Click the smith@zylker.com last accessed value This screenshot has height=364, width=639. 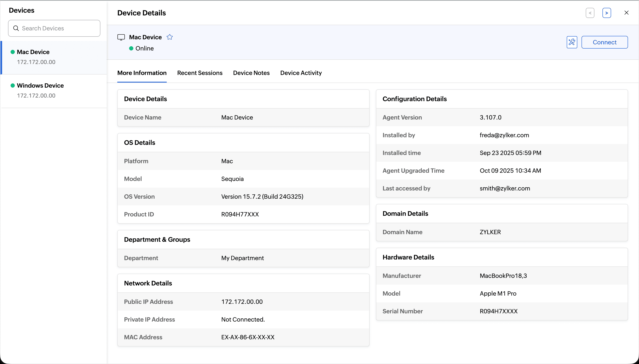(x=505, y=188)
